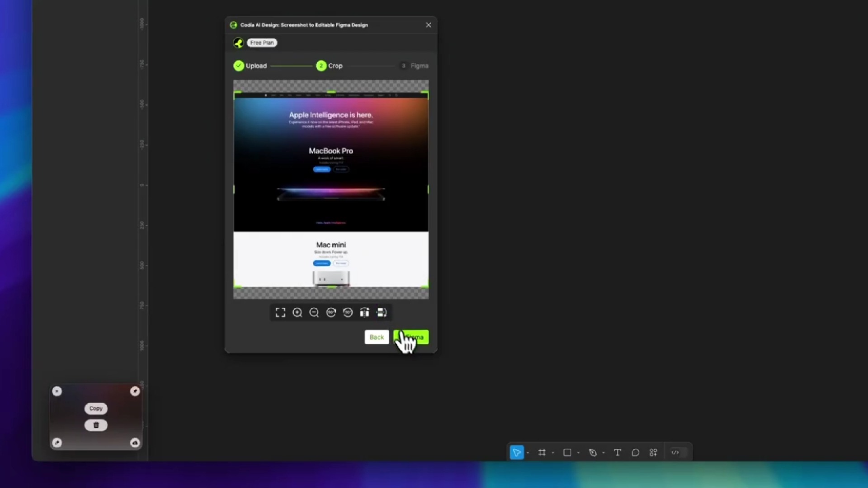Click Copy on the screenshot thumbnail
The height and width of the screenshot is (488, 868).
96,408
